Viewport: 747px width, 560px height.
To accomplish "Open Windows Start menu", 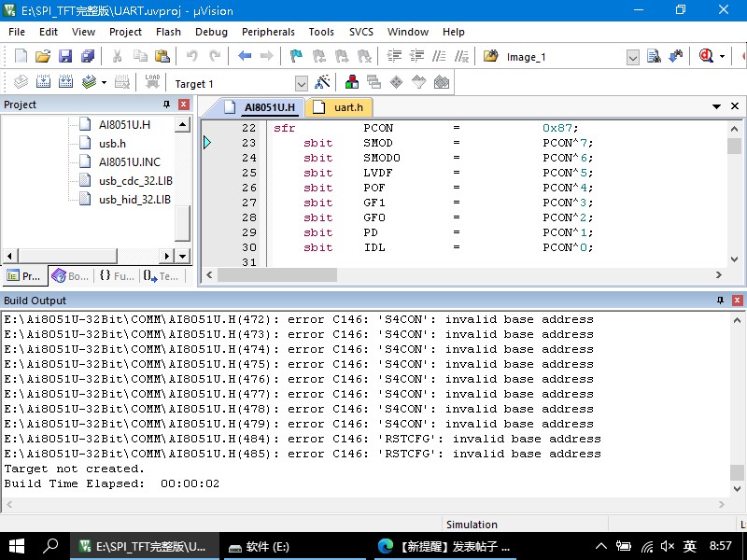I will click(17, 546).
